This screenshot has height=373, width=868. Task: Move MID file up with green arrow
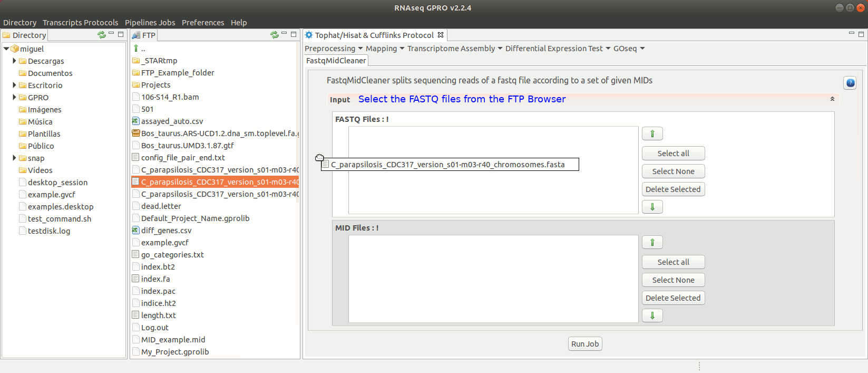click(652, 243)
